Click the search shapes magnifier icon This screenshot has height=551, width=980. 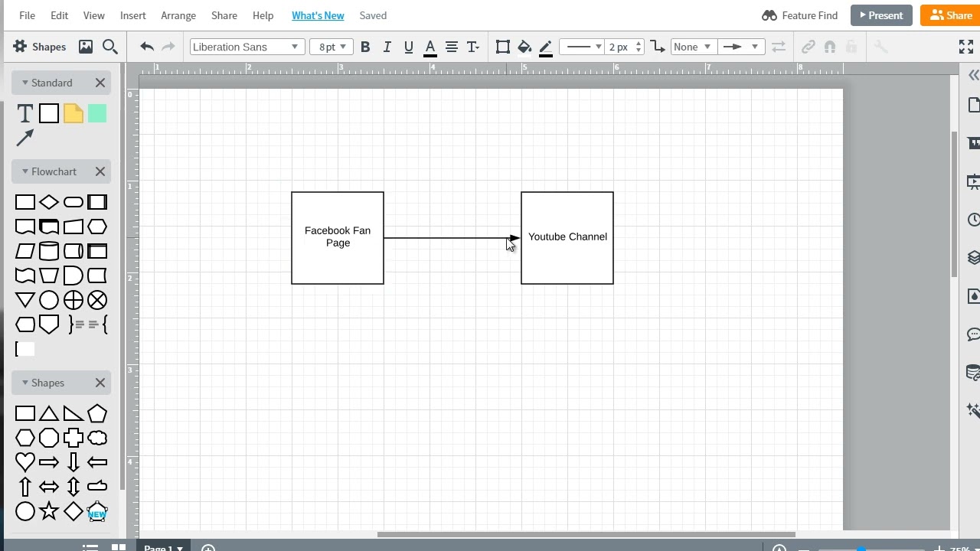coord(109,47)
